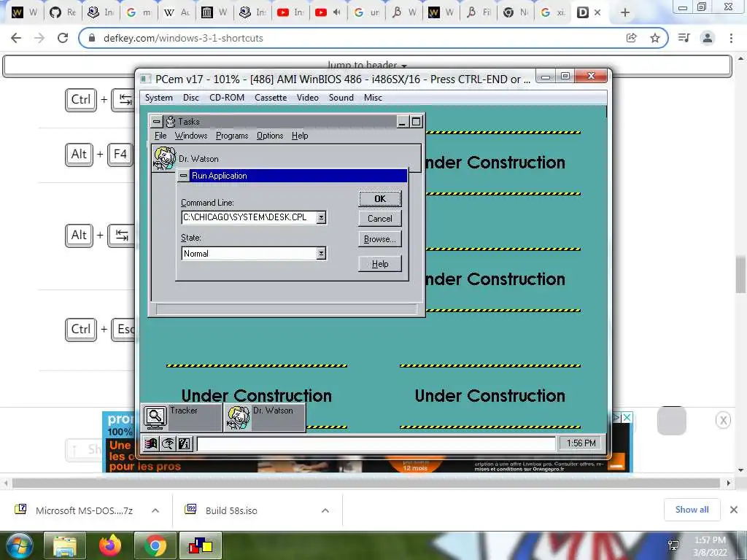Click Show all downloads
The height and width of the screenshot is (560, 747).
click(x=692, y=510)
